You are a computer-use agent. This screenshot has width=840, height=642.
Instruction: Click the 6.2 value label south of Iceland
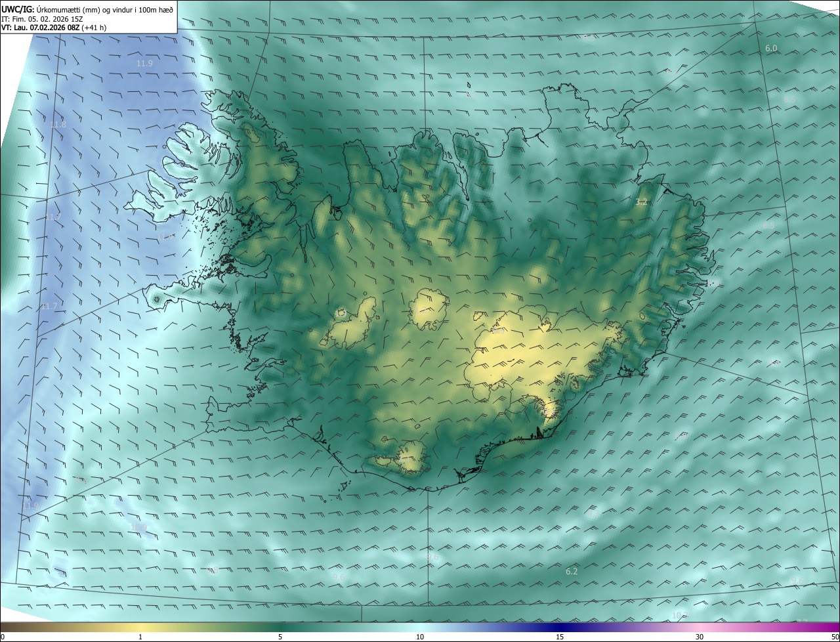[x=572, y=572]
